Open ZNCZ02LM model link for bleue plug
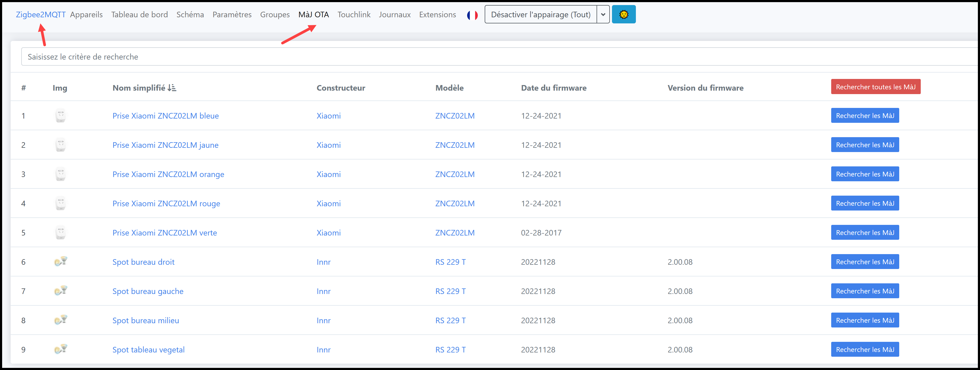Viewport: 980px width, 370px height. click(455, 116)
